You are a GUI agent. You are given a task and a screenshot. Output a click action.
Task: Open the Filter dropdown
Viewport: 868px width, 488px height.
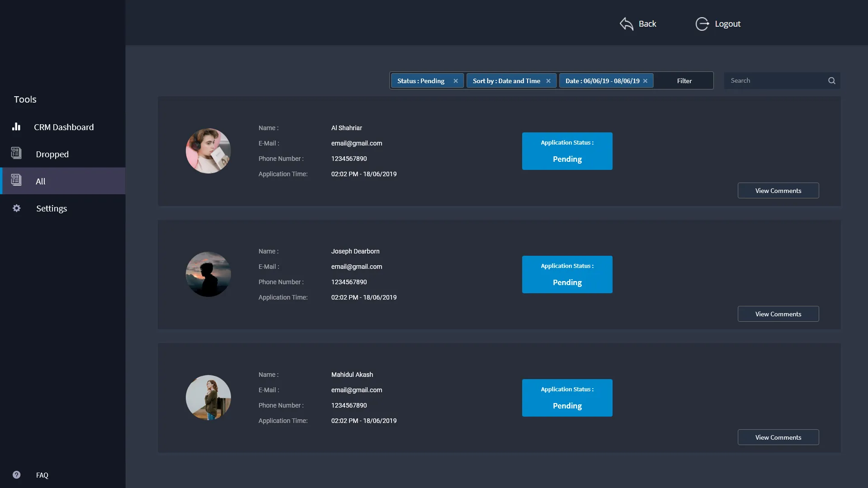click(x=684, y=81)
